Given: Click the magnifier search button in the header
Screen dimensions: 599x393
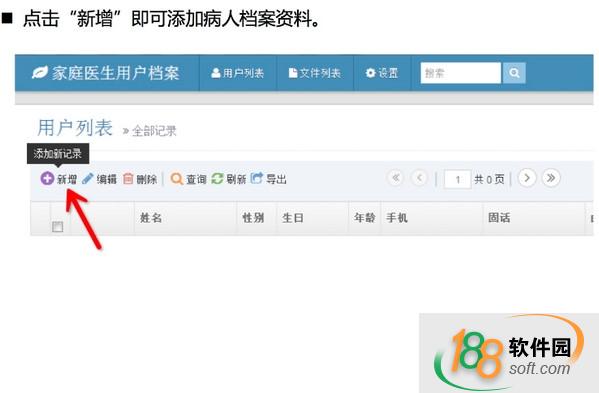Looking at the screenshot, I should pyautogui.click(x=514, y=73).
